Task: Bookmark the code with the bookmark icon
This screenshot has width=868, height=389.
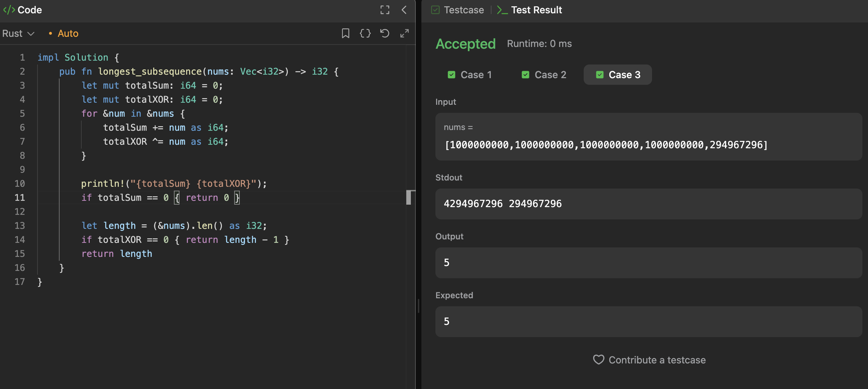Action: 346,33
